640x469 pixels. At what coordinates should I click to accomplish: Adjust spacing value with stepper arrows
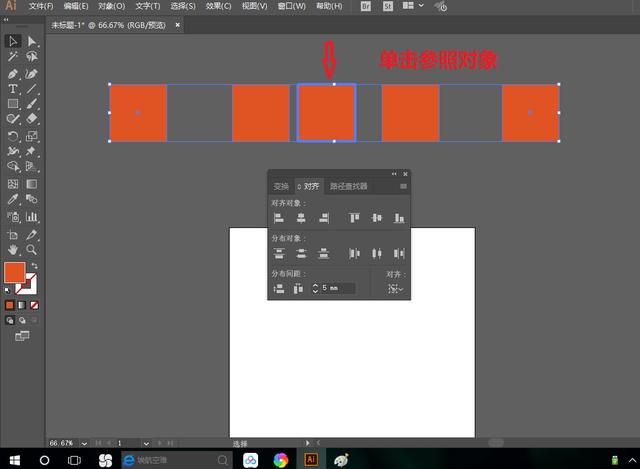pyautogui.click(x=315, y=288)
